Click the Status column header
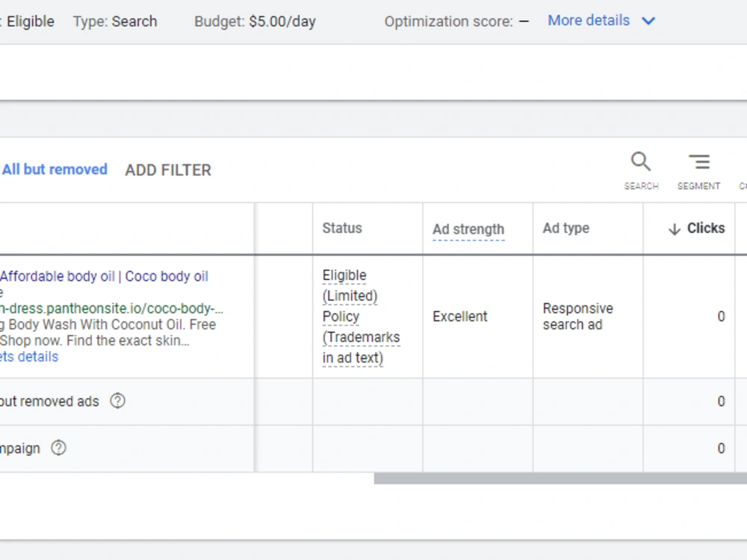 pyautogui.click(x=342, y=228)
